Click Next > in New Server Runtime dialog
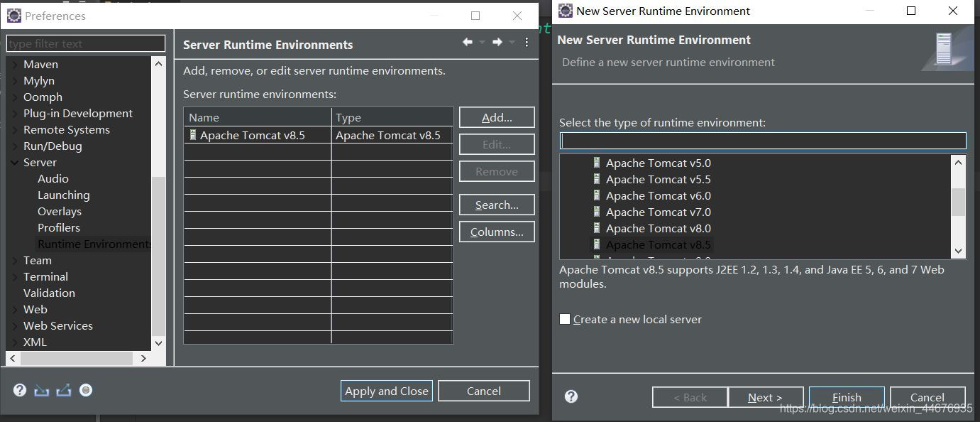980x422 pixels. (x=766, y=397)
